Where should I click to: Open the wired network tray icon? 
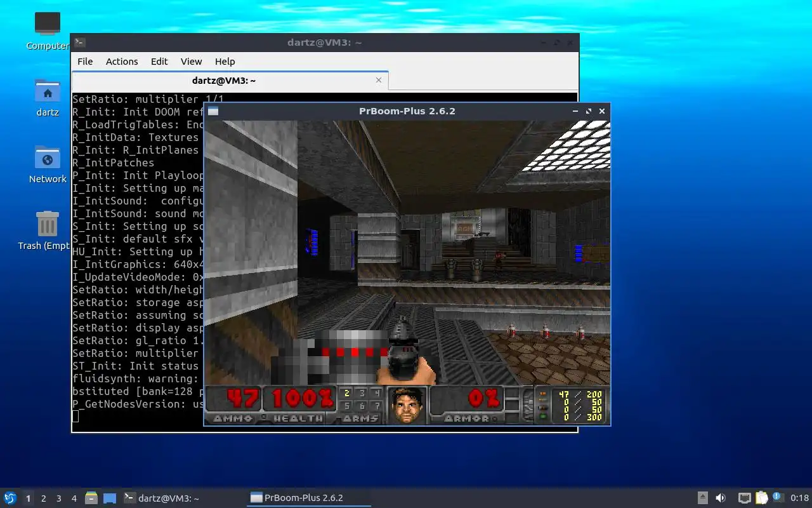[744, 498]
